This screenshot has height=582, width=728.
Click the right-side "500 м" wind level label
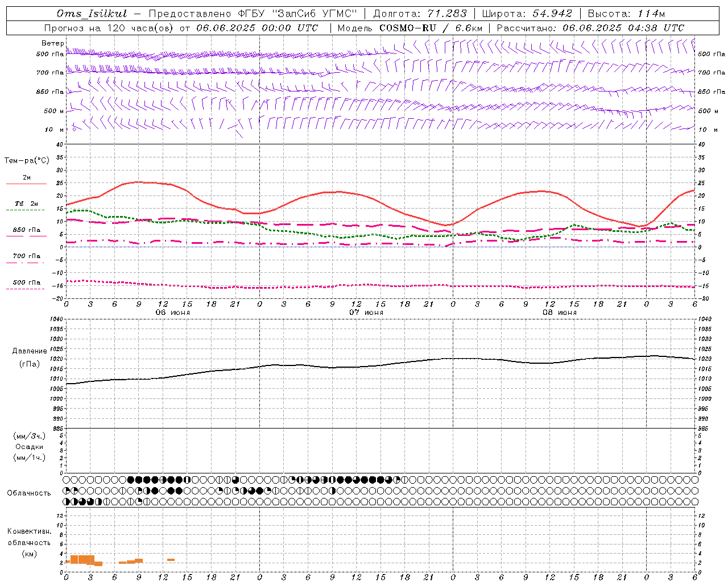708,111
